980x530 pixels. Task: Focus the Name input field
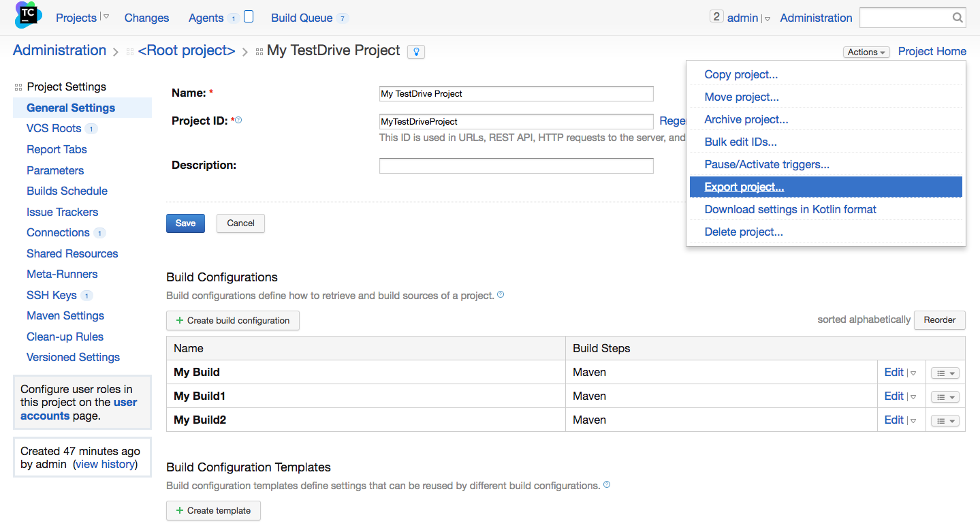(516, 94)
